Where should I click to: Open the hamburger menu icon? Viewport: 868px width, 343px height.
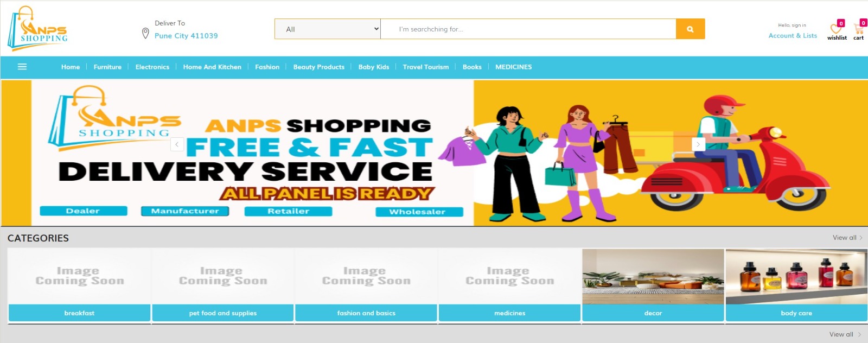tap(22, 67)
